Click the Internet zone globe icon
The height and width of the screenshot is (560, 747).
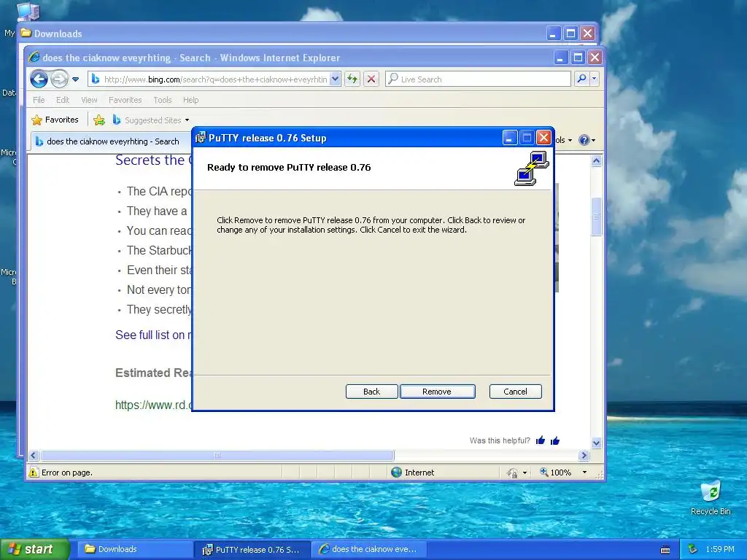[x=396, y=472]
